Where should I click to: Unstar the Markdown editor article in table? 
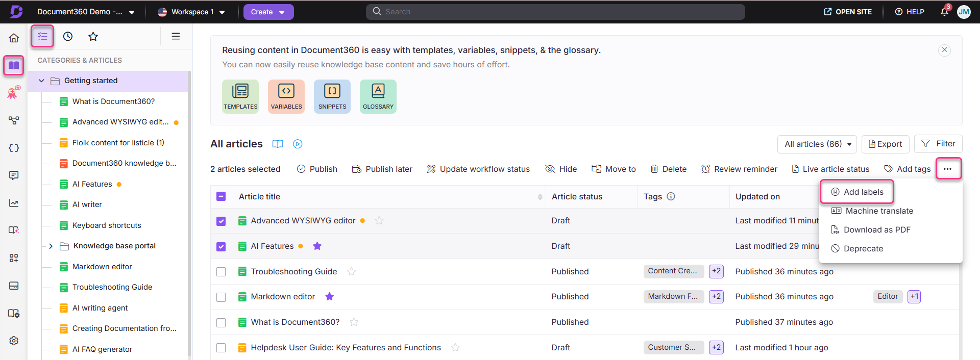[x=330, y=296]
